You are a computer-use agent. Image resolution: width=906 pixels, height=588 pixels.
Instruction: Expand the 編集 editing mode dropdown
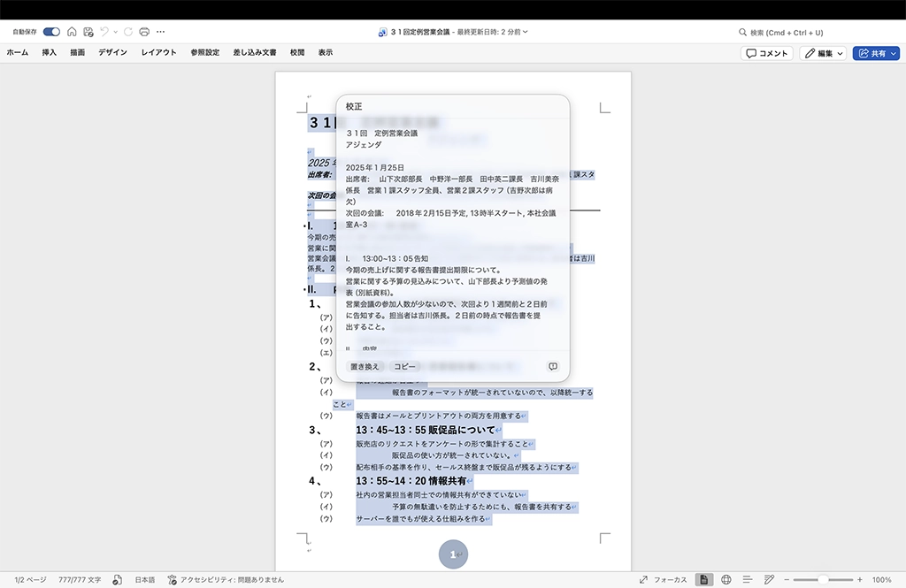pos(824,53)
